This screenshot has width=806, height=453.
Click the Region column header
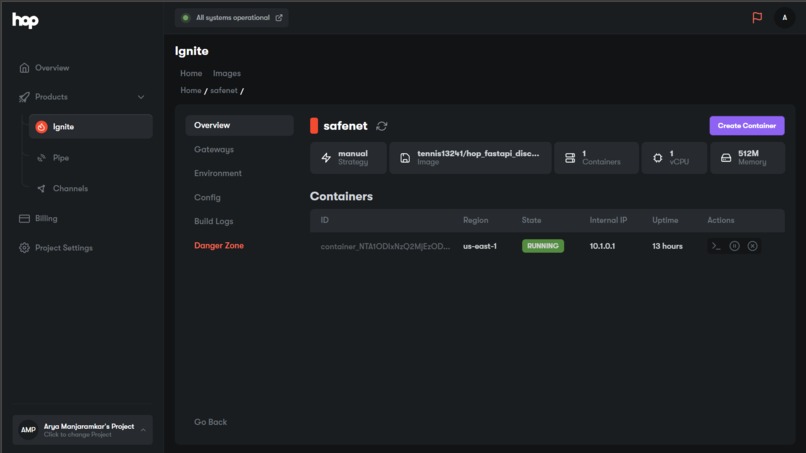pyautogui.click(x=475, y=220)
